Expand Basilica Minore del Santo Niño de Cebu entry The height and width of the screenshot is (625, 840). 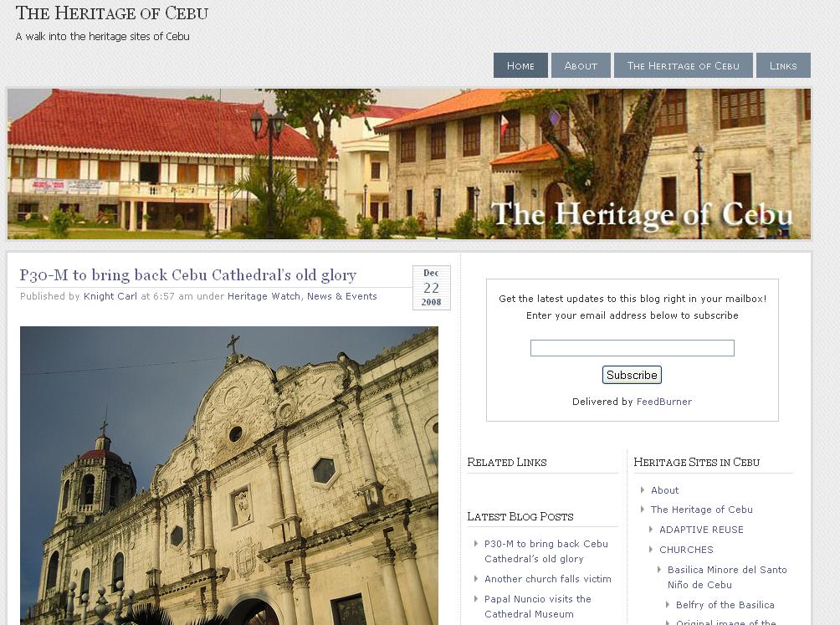[x=725, y=576]
